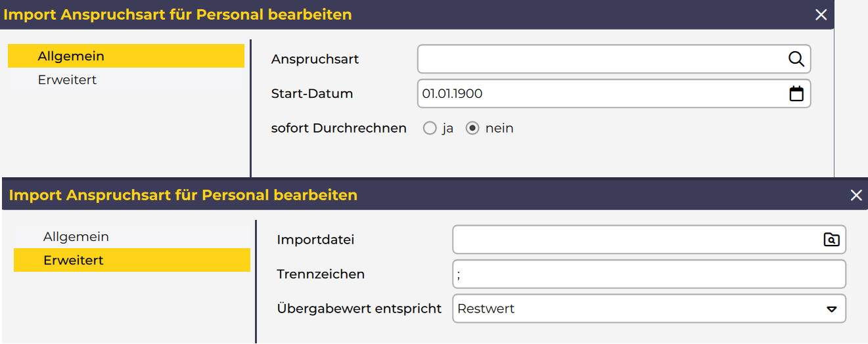Viewport: 868px width, 344px height.
Task: Close the dialog containing the Importdatei field
Action: [x=856, y=195]
